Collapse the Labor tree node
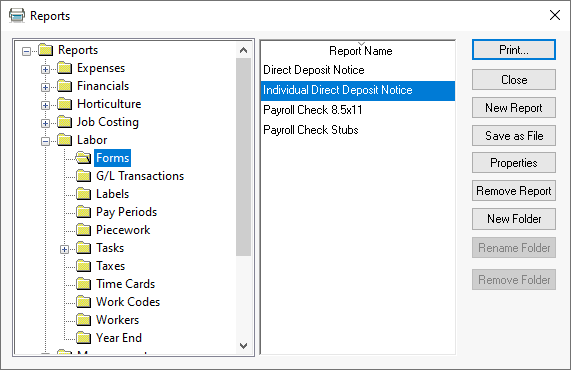Image resolution: width=571 pixels, height=370 pixels. tap(45, 141)
